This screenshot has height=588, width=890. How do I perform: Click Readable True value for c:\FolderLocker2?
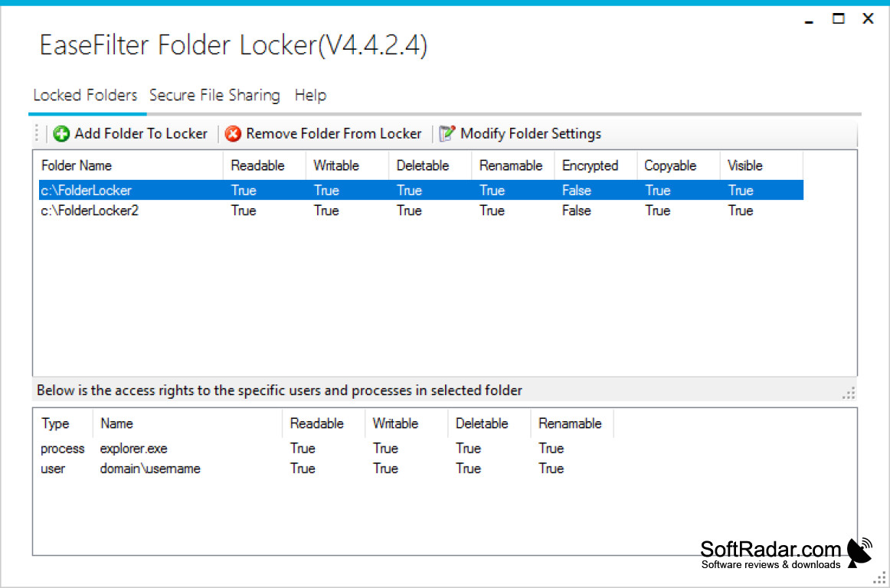pos(244,211)
